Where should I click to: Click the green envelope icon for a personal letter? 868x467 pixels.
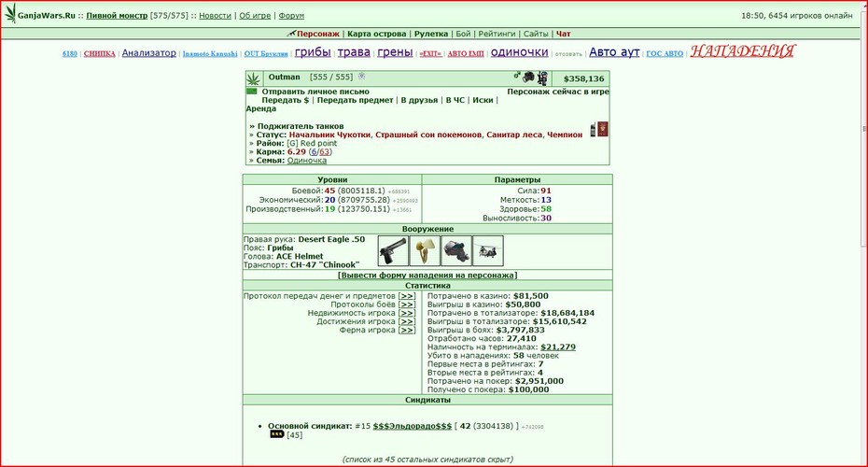click(252, 92)
